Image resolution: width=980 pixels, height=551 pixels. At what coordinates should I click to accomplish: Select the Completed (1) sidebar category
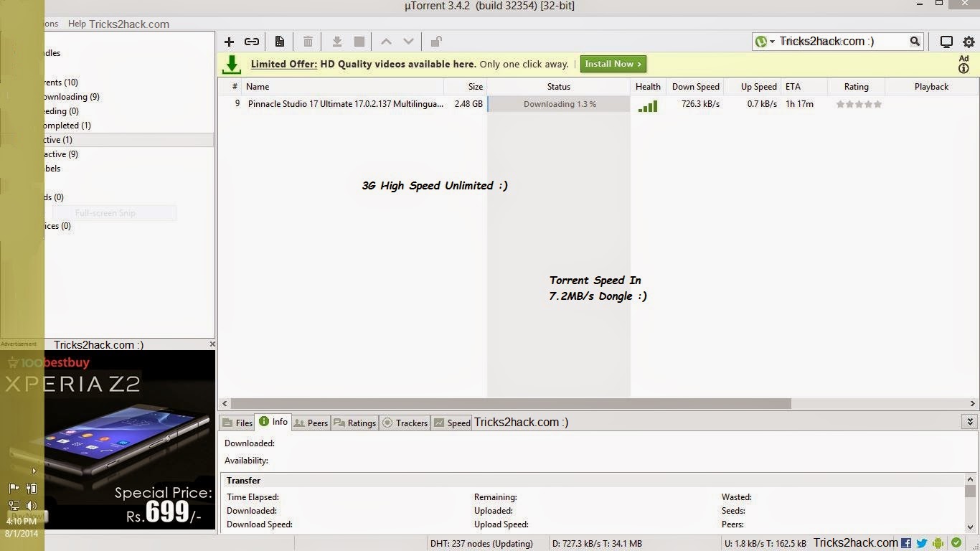[67, 126]
